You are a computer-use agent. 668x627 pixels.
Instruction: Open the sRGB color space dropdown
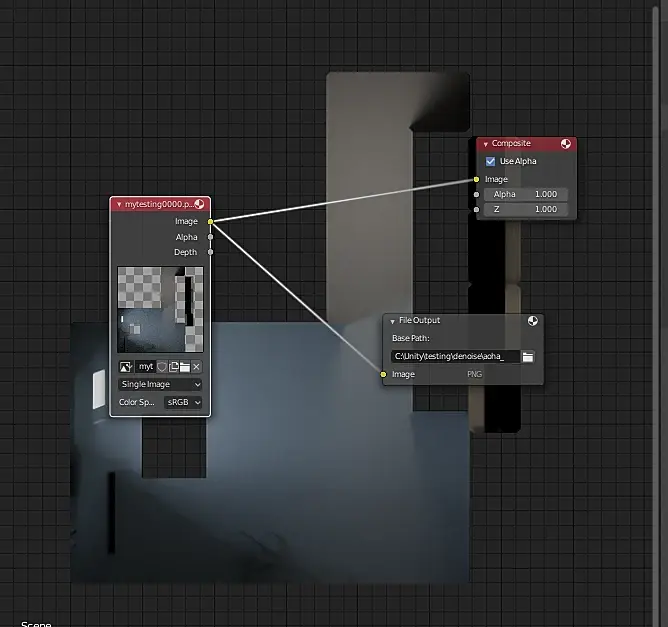click(x=183, y=402)
